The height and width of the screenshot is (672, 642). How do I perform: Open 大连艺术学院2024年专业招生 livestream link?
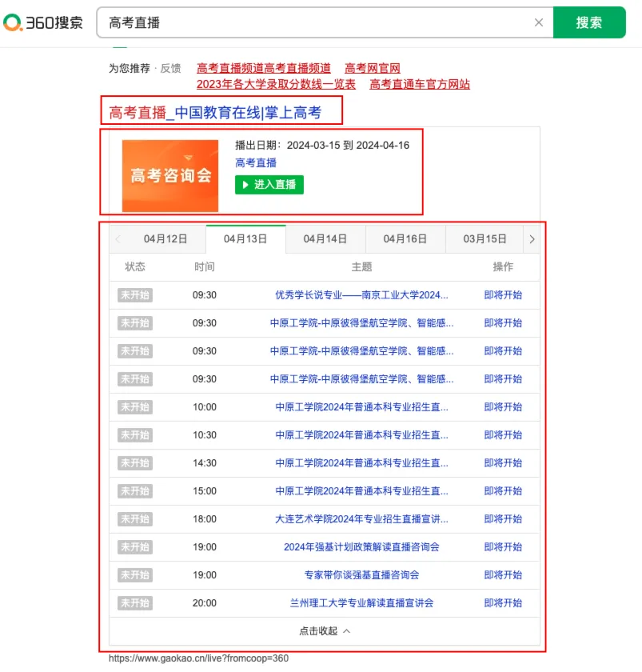pos(361,519)
